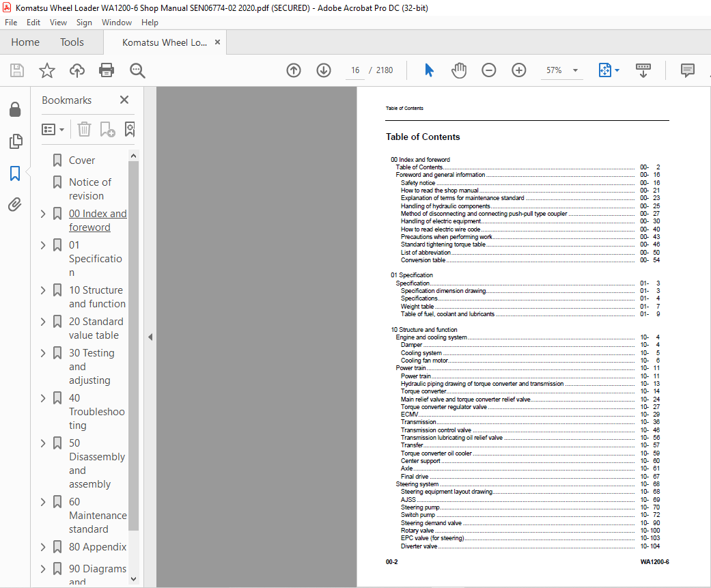This screenshot has width=711, height=588.
Task: Open the zoom level dropdown
Action: click(x=575, y=70)
